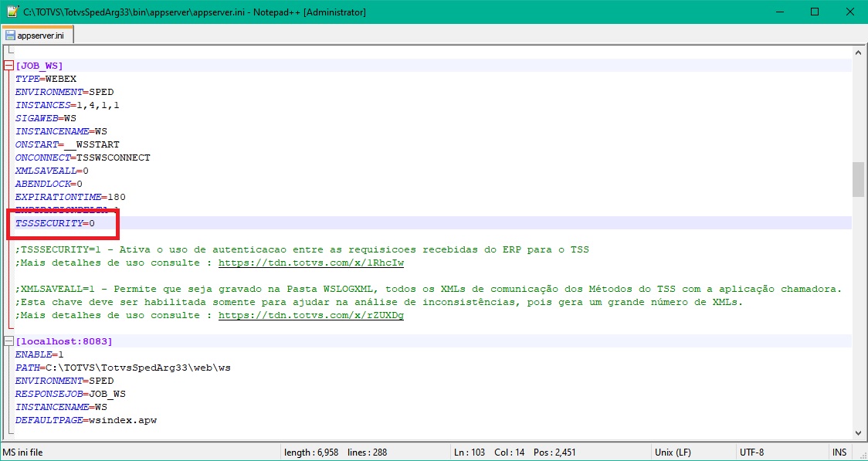Click the scrollbar down arrow
This screenshot has width=868, height=461.
pyautogui.click(x=858, y=434)
